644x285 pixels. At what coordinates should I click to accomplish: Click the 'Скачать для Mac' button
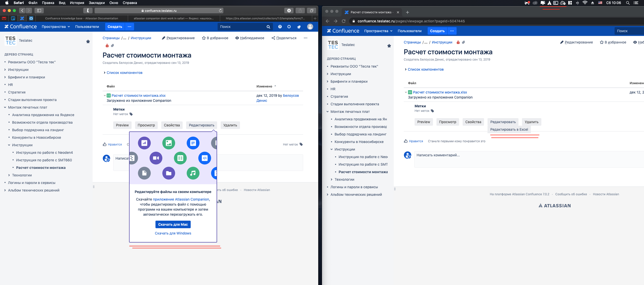[x=173, y=224]
